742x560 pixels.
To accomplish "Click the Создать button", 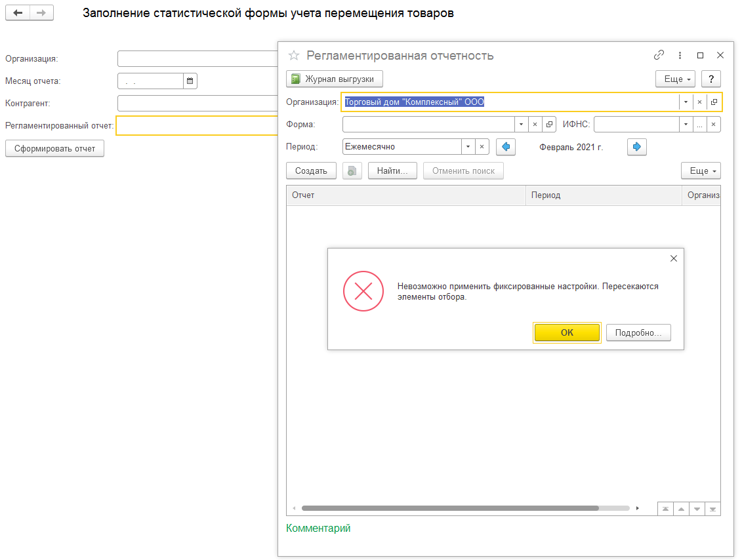I will pos(311,170).
